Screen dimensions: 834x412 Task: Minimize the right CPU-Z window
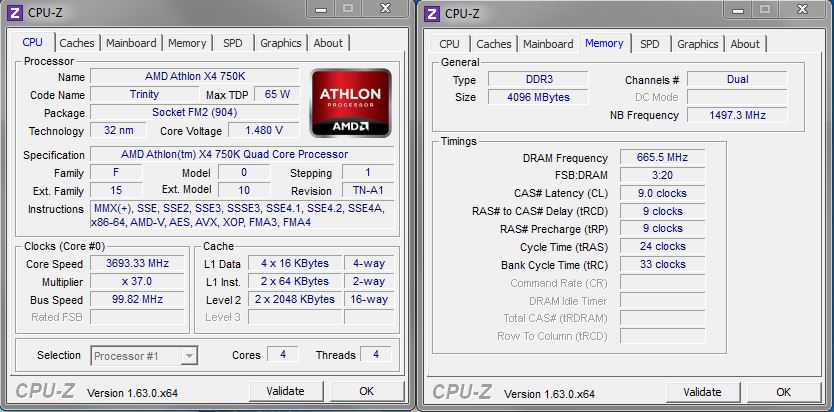738,9
